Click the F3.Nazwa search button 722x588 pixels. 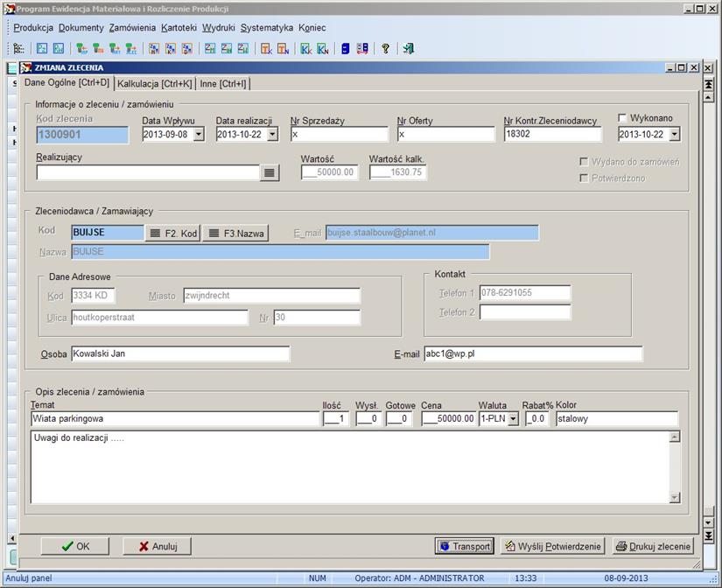(235, 234)
